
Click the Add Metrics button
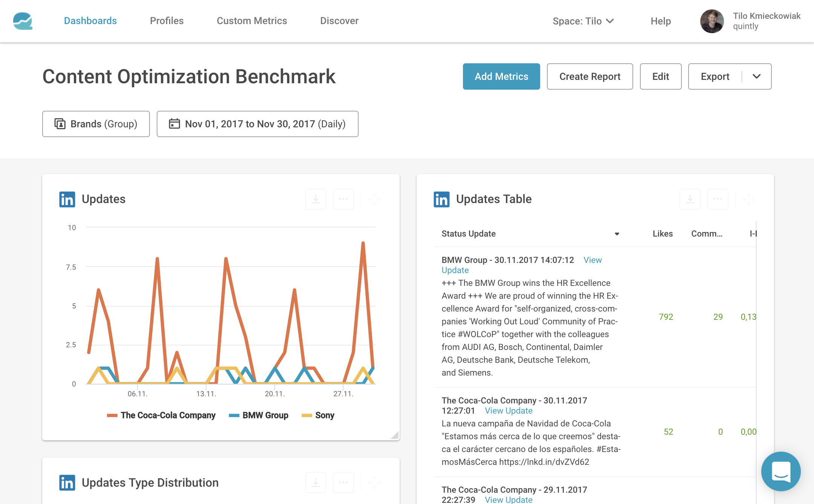pyautogui.click(x=501, y=76)
